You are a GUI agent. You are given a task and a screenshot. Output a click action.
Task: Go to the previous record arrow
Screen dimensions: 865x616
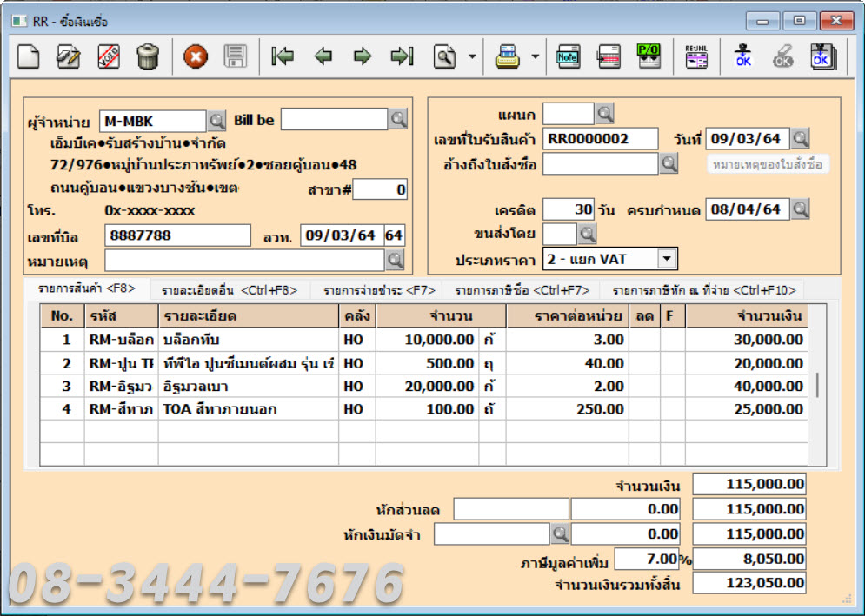pos(323,56)
